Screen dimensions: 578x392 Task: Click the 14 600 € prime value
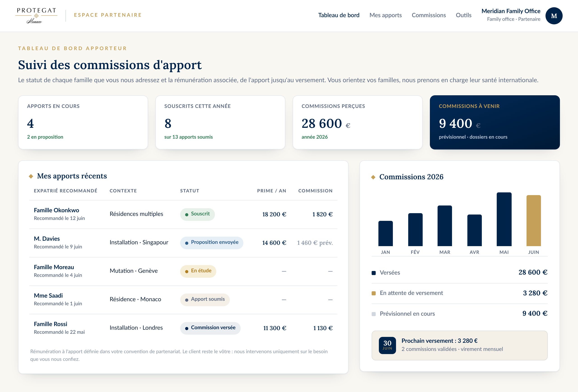274,243
